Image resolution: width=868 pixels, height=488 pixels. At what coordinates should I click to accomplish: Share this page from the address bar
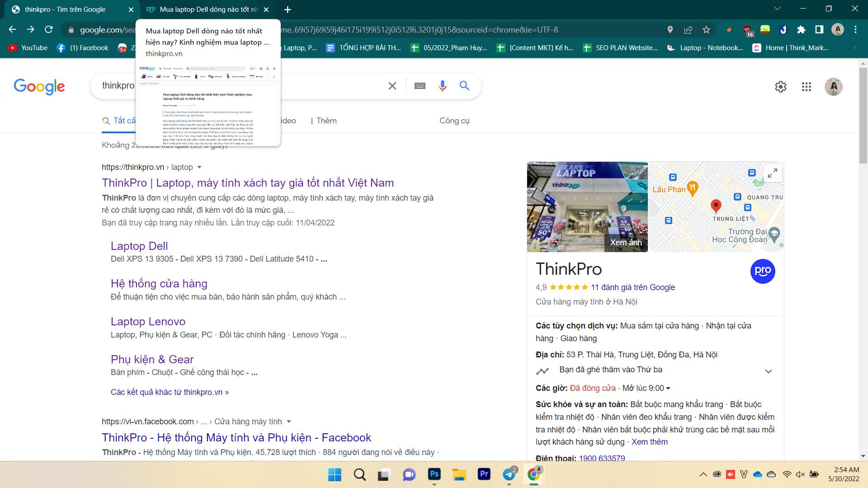(688, 30)
